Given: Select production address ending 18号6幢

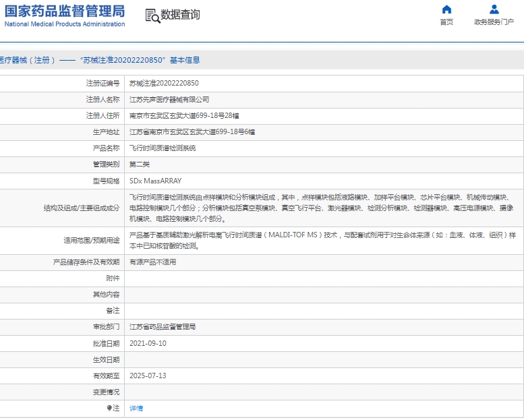Looking at the screenshot, I should pyautogui.click(x=192, y=132).
